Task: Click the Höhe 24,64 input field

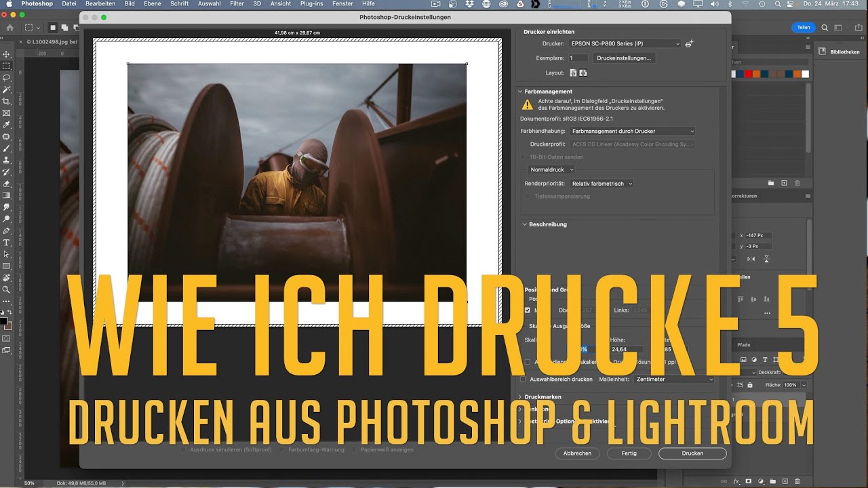Action: click(627, 350)
